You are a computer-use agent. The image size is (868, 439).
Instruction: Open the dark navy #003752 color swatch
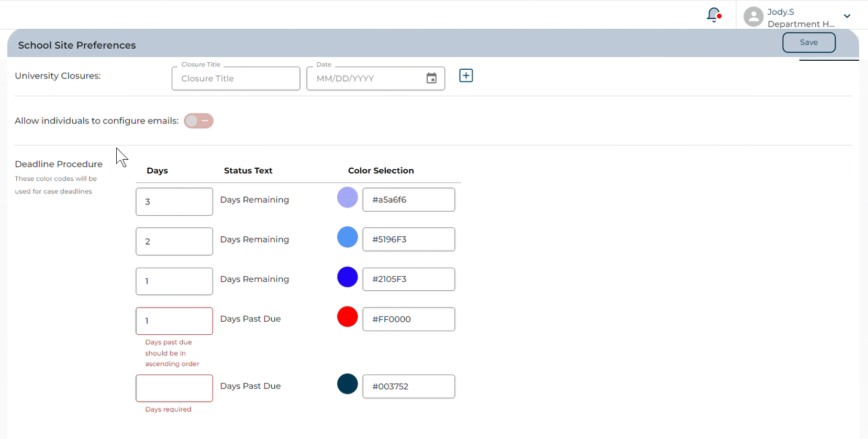[348, 384]
